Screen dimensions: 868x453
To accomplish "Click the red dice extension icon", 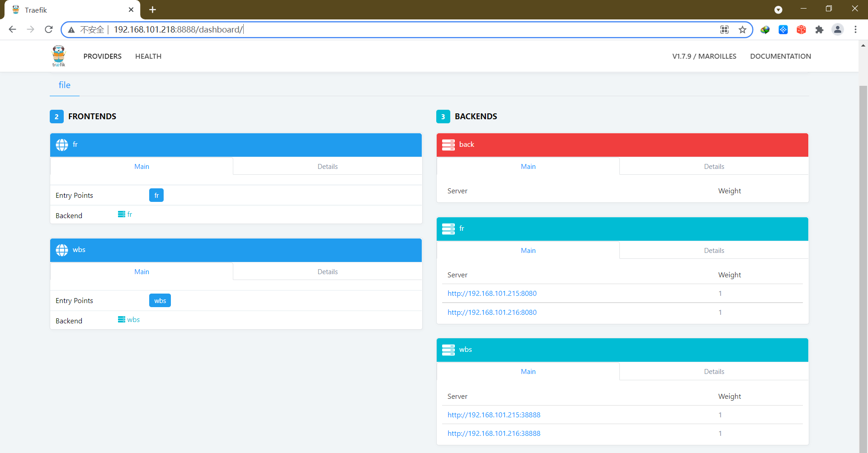I will [801, 29].
